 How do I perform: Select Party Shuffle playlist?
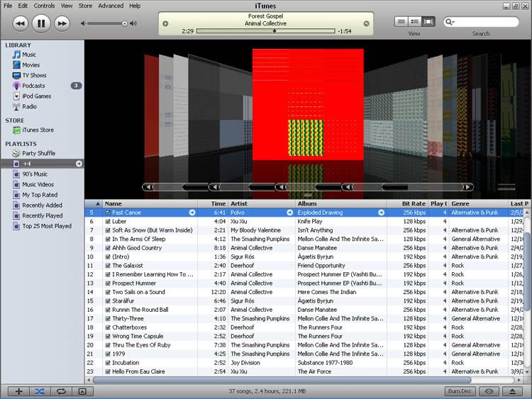[38, 153]
